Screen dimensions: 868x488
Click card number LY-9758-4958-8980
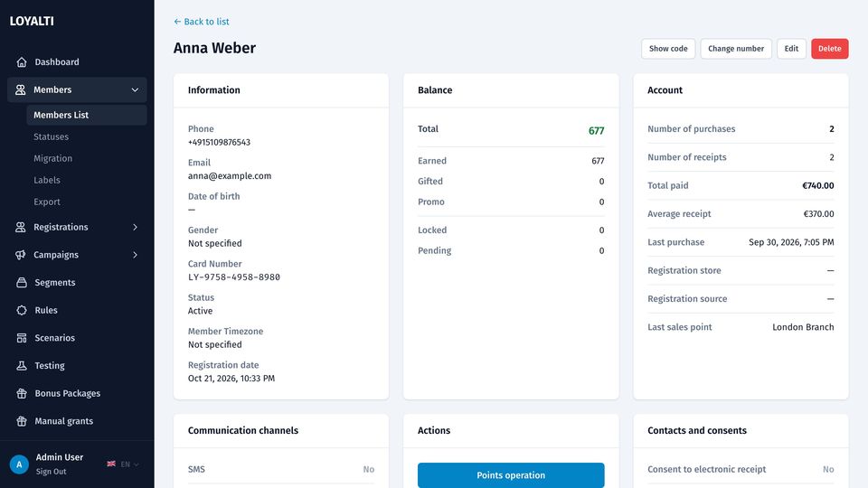point(234,277)
